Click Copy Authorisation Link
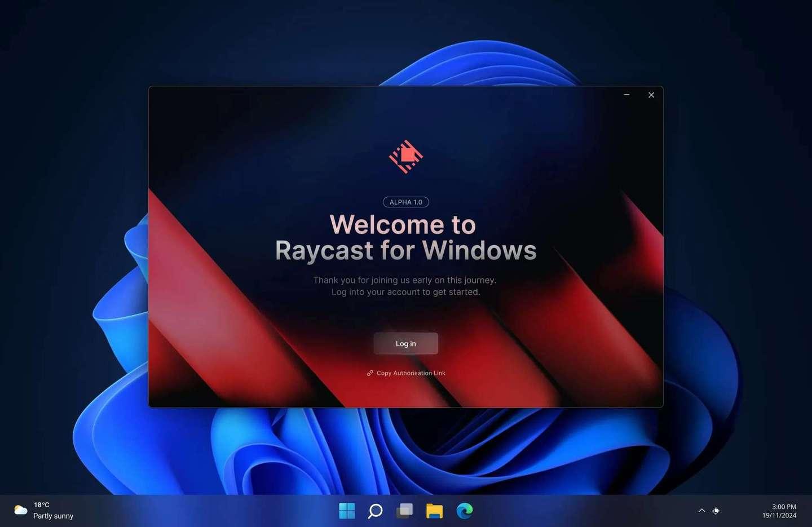The image size is (812, 527). [411, 373]
